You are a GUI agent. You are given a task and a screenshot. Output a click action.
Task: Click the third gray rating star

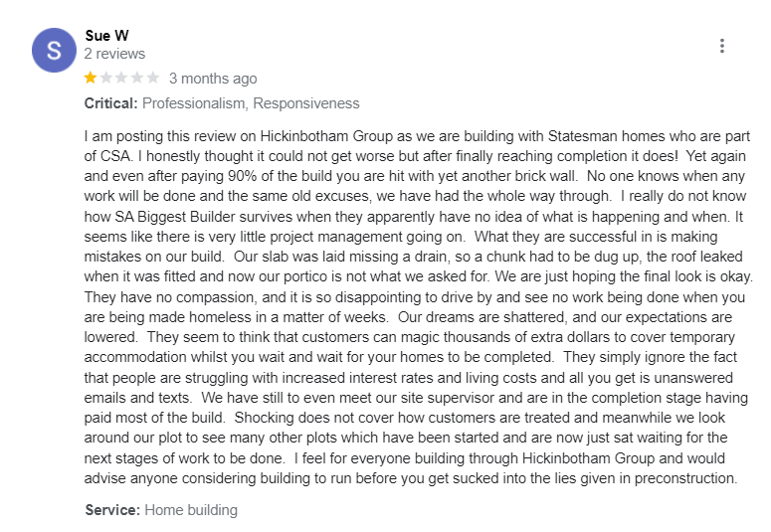(x=122, y=78)
